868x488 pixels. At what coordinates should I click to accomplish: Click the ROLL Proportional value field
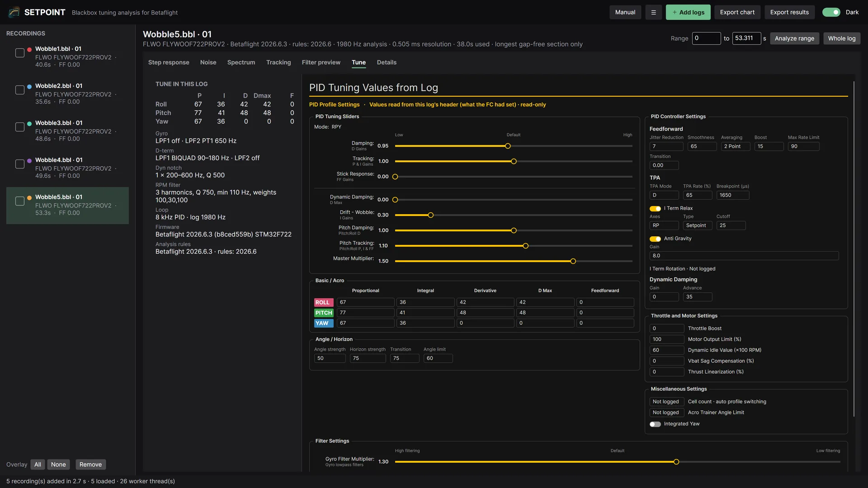pyautogui.click(x=365, y=302)
